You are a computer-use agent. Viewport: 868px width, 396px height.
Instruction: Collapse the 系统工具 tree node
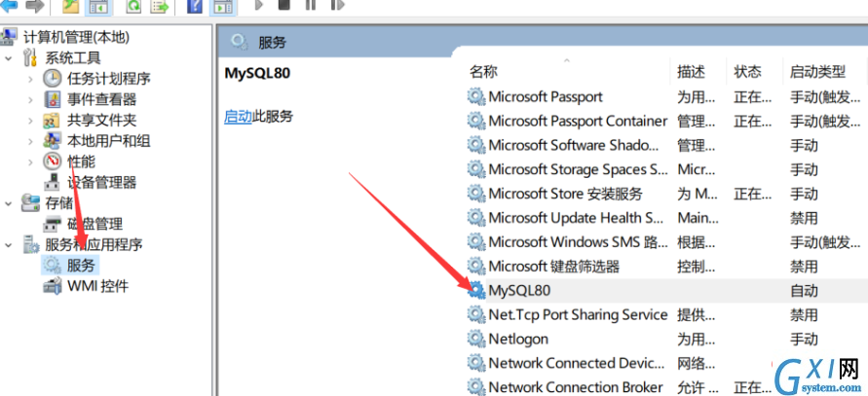tap(9, 58)
